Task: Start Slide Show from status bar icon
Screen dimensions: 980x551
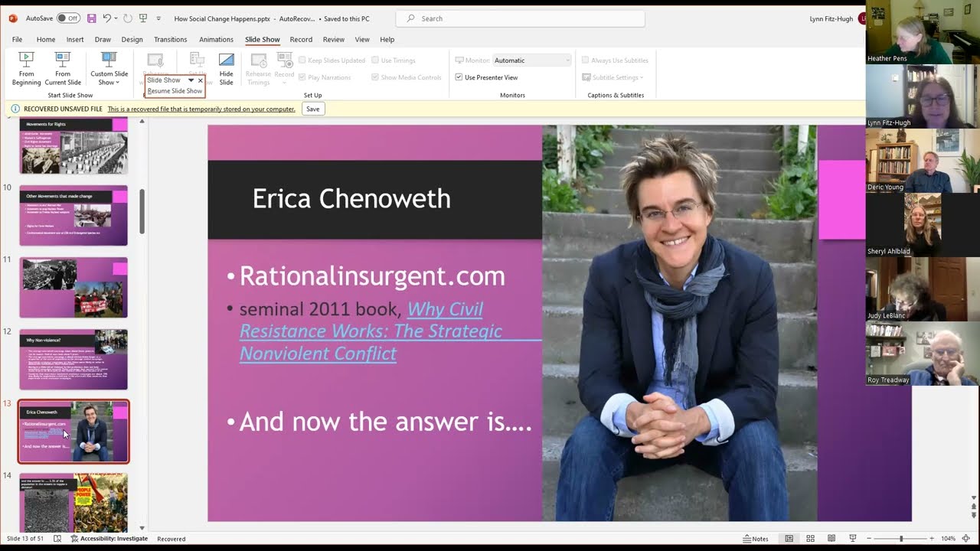Action: (x=852, y=539)
